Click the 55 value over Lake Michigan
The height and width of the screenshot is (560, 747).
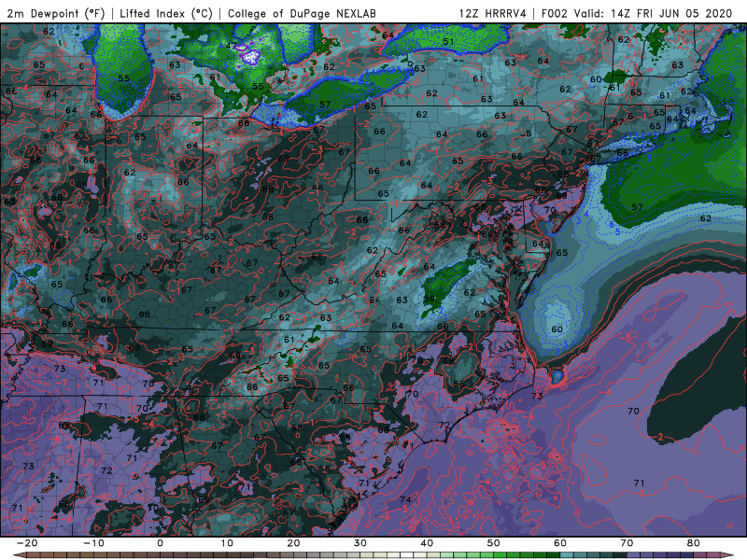tap(123, 78)
